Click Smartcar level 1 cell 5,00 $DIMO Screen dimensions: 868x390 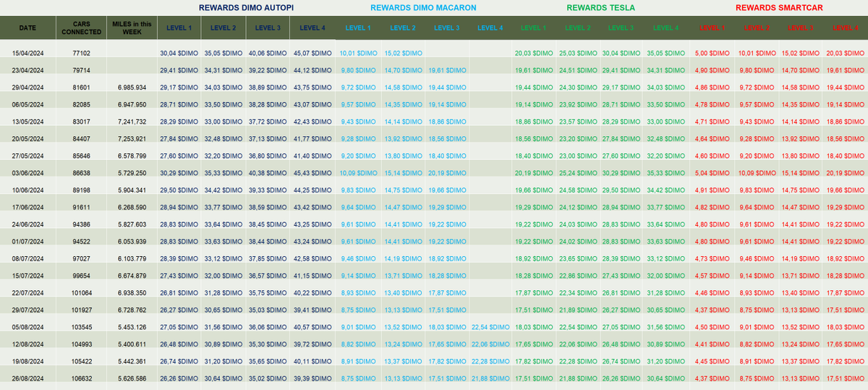pyautogui.click(x=712, y=53)
